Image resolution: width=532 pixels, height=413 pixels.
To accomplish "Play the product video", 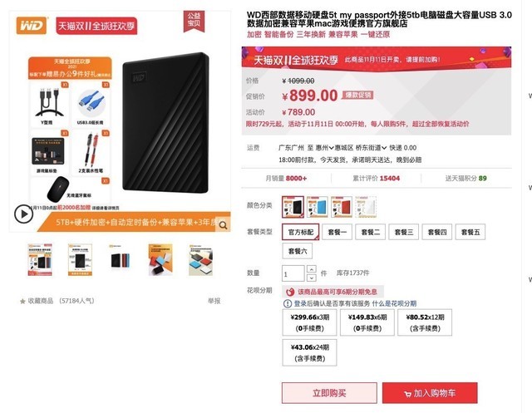I will pos(23,214).
